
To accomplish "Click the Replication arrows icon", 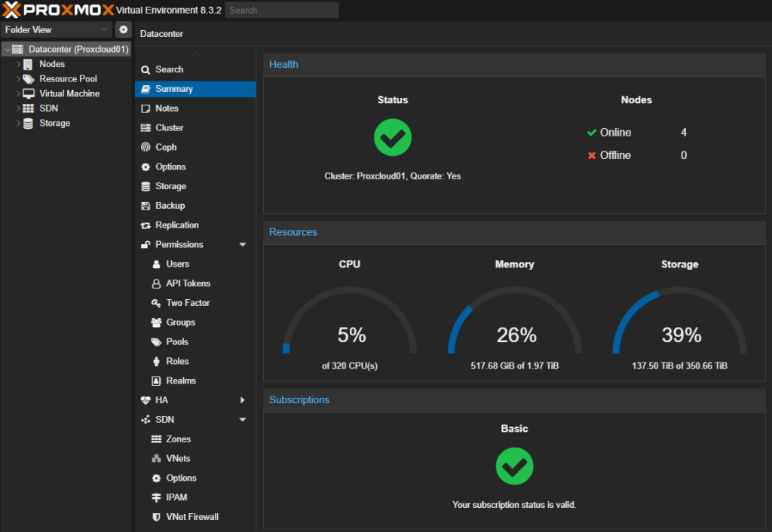I will (146, 225).
